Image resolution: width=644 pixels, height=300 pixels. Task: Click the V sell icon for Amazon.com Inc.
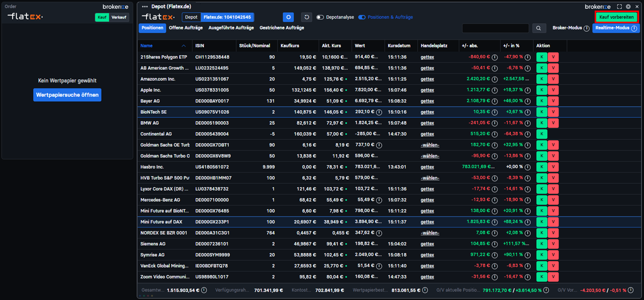tap(553, 79)
